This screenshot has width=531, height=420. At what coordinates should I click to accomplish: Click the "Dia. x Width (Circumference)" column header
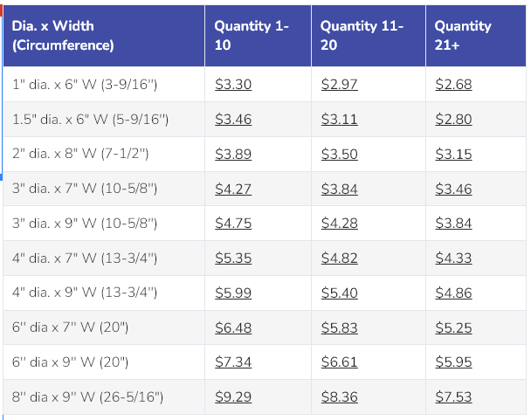(x=63, y=35)
